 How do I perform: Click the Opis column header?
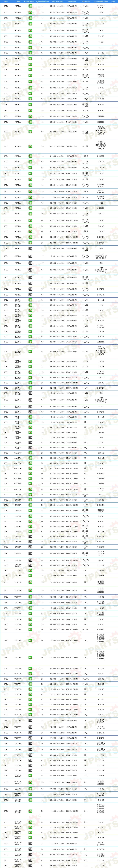[x=113, y=2]
